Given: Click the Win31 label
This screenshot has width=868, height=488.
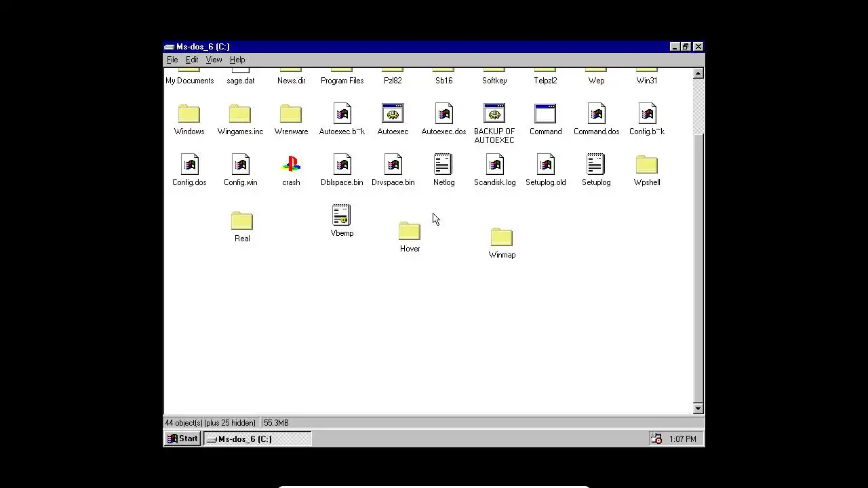Looking at the screenshot, I should tap(647, 81).
